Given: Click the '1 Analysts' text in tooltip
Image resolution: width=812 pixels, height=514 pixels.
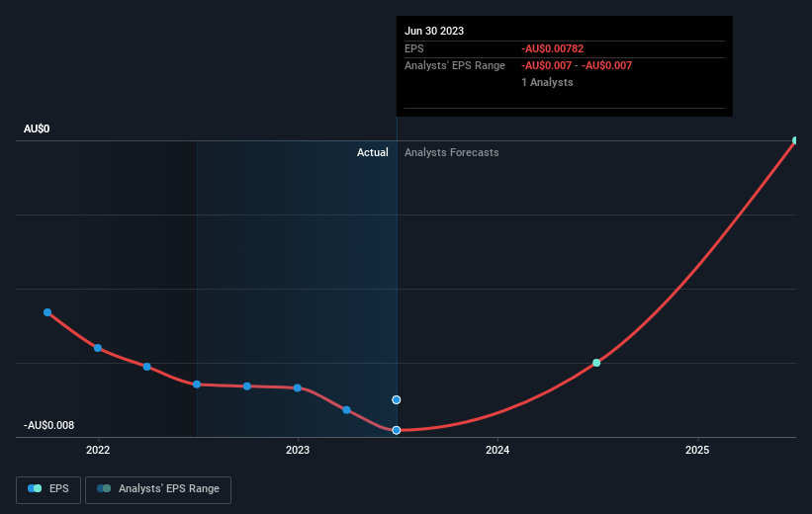Looking at the screenshot, I should [547, 82].
